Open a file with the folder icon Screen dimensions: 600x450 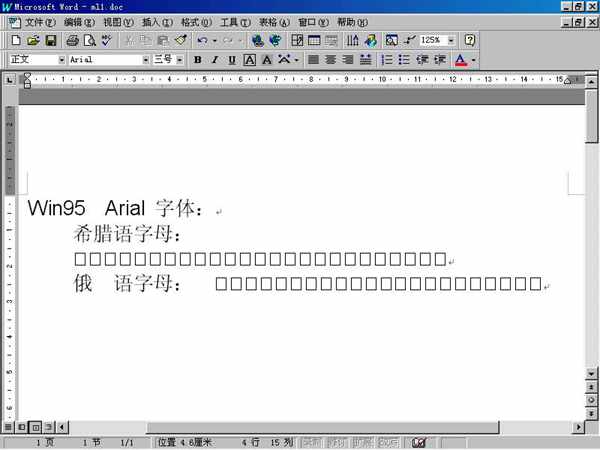[x=33, y=40]
